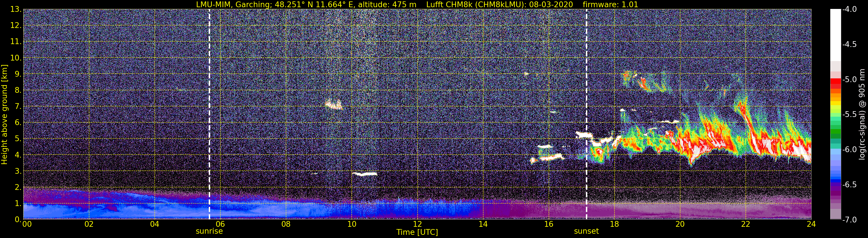This screenshot has width=868, height=238.
Task: Click the time tick label '20'
Action: [x=680, y=224]
